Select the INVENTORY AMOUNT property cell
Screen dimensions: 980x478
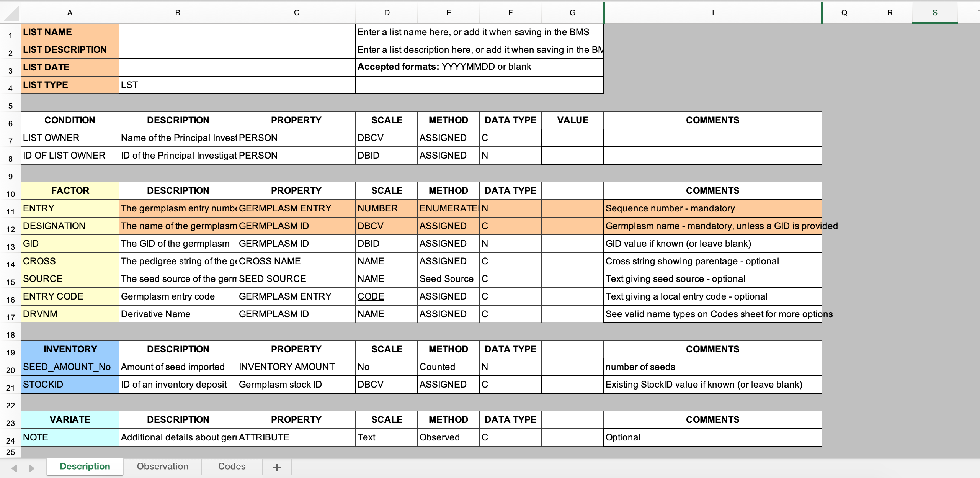(296, 367)
